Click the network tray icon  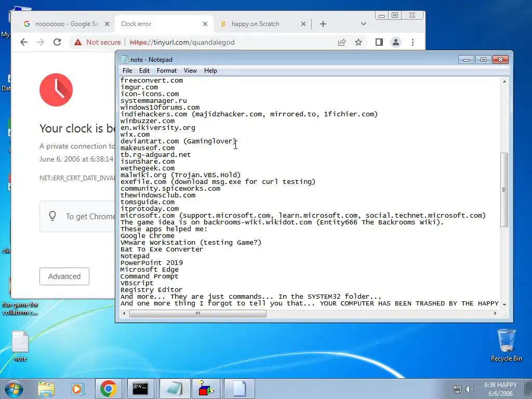pyautogui.click(x=457, y=389)
